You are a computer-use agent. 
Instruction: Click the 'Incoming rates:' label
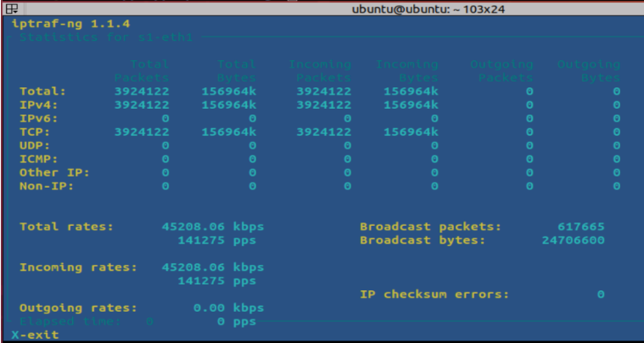pos(78,267)
